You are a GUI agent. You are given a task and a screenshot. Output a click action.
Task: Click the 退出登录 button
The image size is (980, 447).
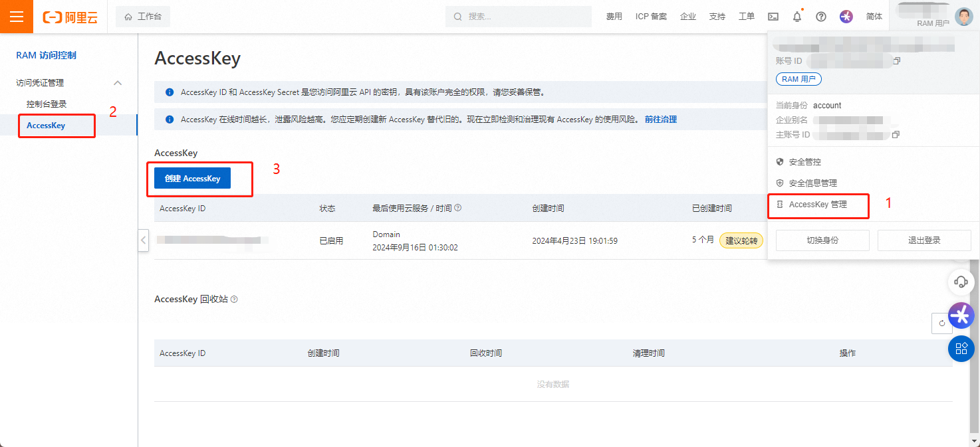(x=924, y=240)
